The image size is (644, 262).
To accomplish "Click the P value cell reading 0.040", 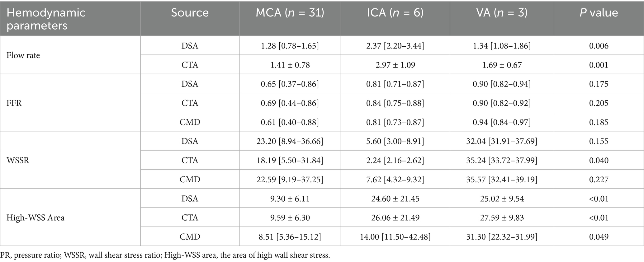I will coord(599,160).
